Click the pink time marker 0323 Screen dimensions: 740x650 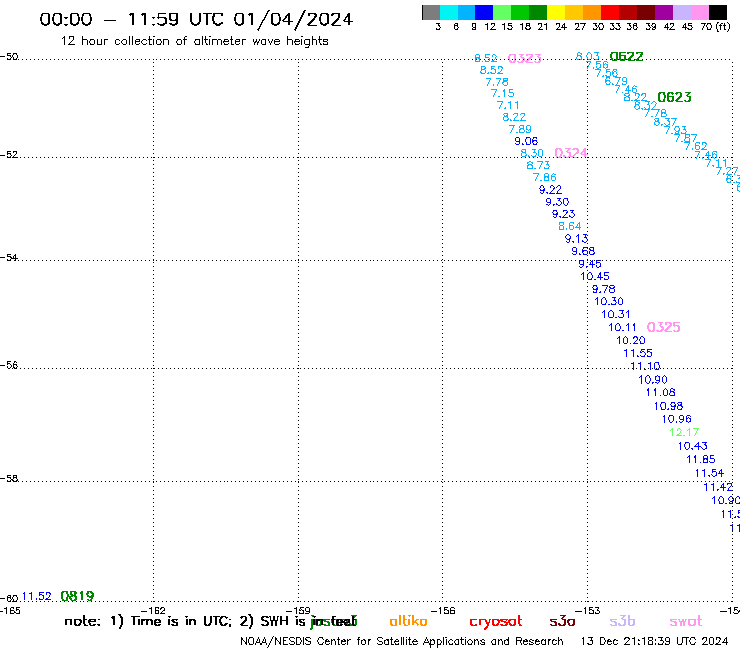click(x=524, y=59)
